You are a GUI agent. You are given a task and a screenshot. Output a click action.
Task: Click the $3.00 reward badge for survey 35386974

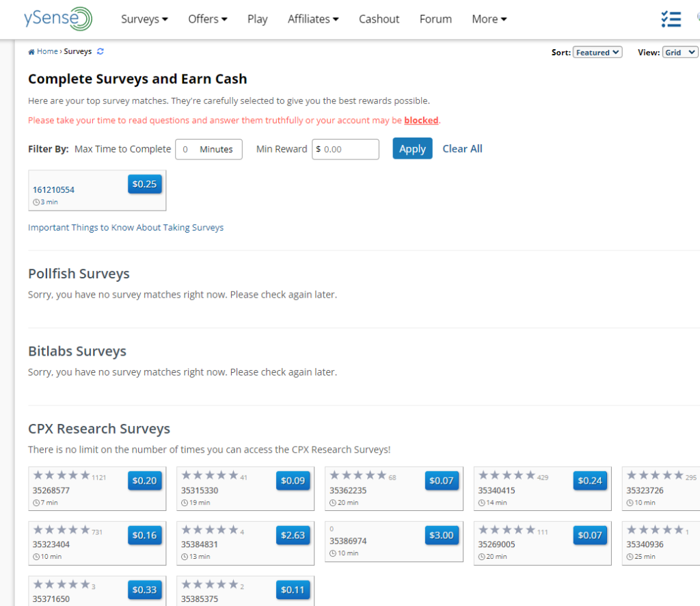point(441,535)
